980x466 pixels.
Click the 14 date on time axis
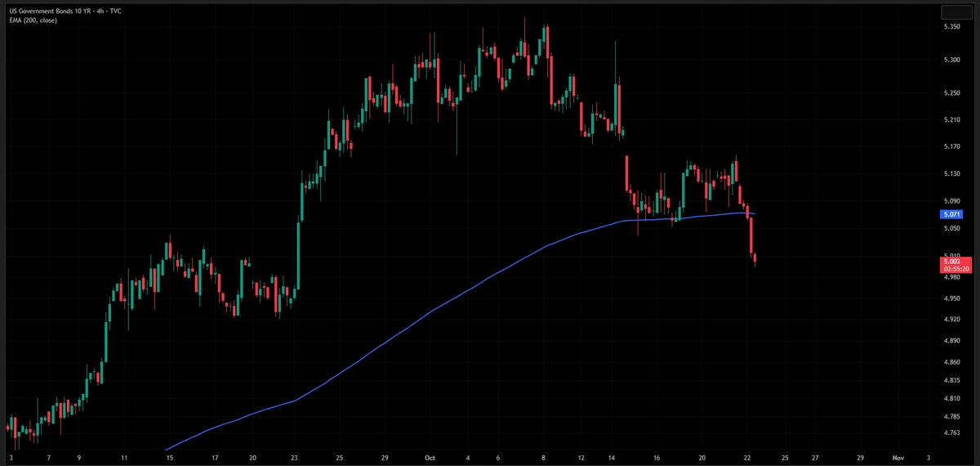(611, 459)
